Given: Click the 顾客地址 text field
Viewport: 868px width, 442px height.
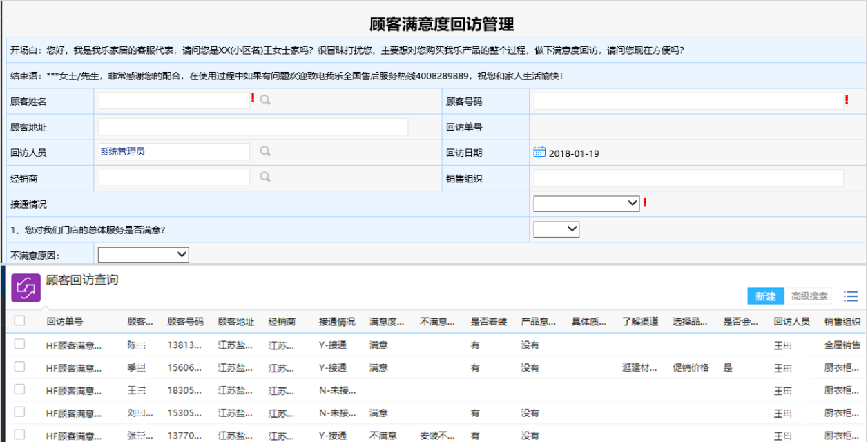Looking at the screenshot, I should (x=253, y=126).
